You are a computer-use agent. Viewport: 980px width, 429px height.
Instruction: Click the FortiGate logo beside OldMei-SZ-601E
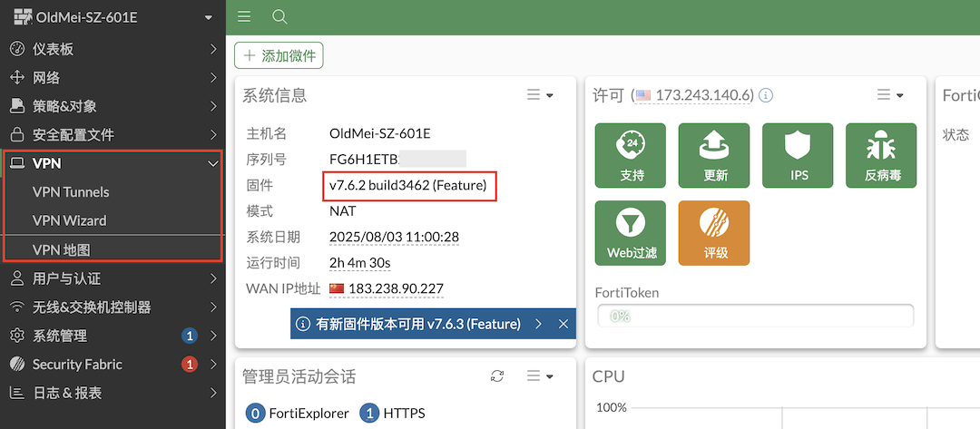23,17
